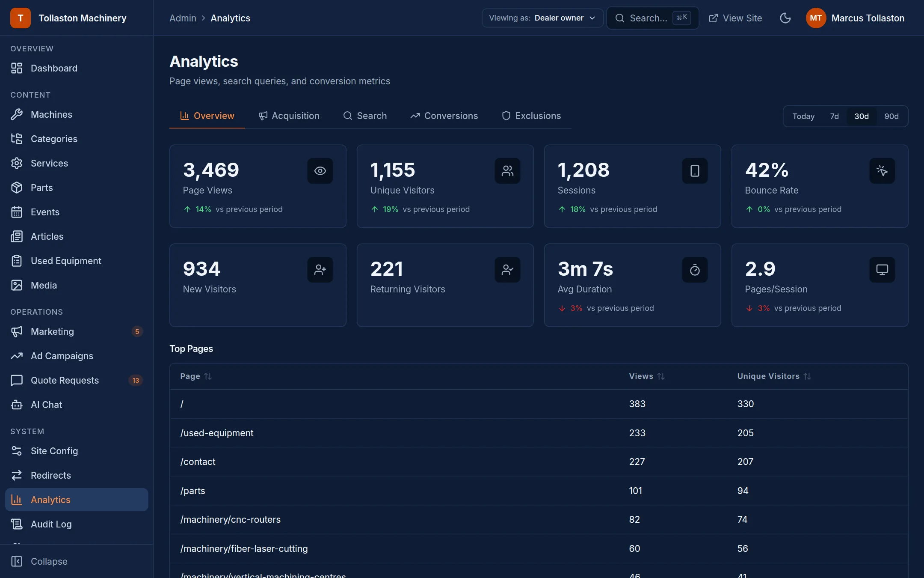Screen dimensions: 924x578
Task: Select the 7d date range
Action: (834, 116)
